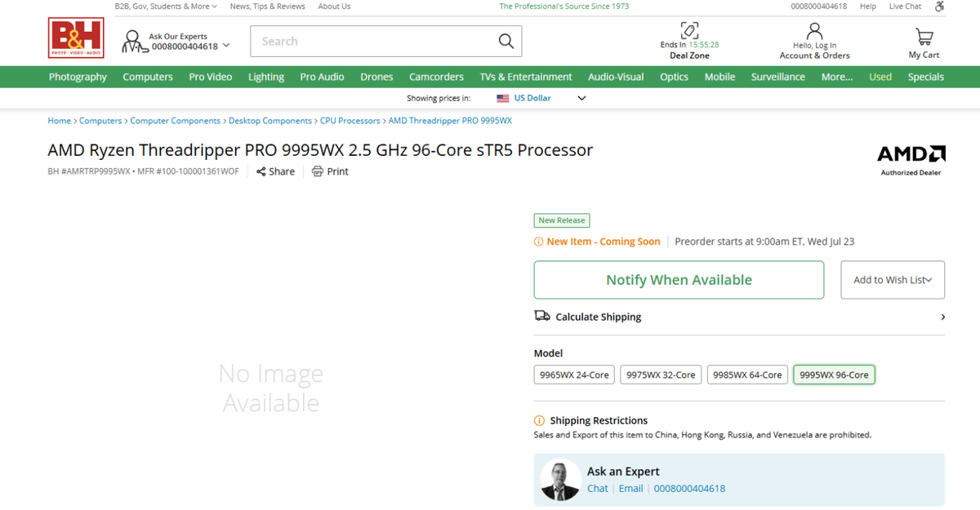Click the Share icon
980x510 pixels.
pyautogui.click(x=261, y=171)
